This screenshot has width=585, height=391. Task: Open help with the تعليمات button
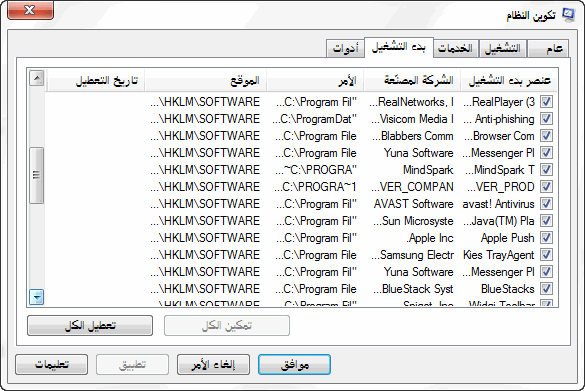(x=51, y=365)
